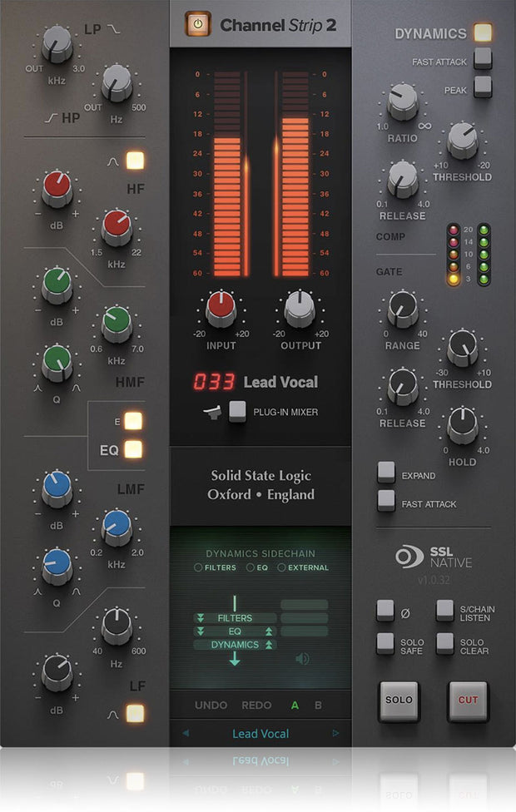The image size is (516, 812).
Task: Click the sidechain speaker listen icon
Action: coord(302,658)
